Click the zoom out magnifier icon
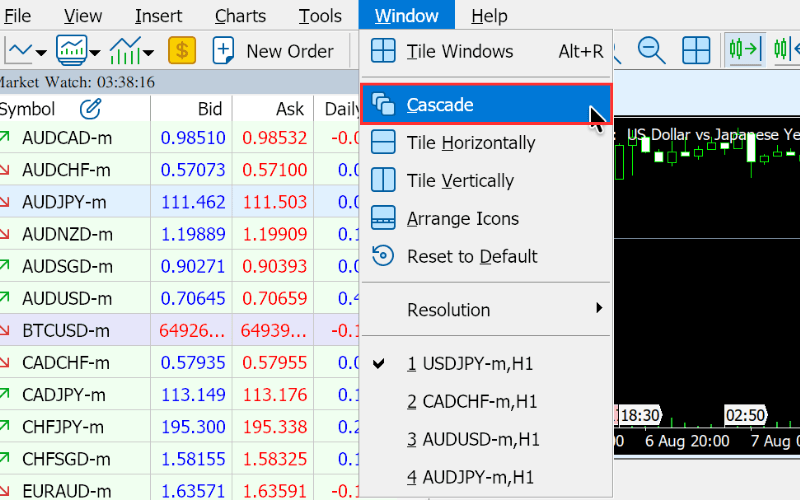800x500 pixels. (652, 50)
